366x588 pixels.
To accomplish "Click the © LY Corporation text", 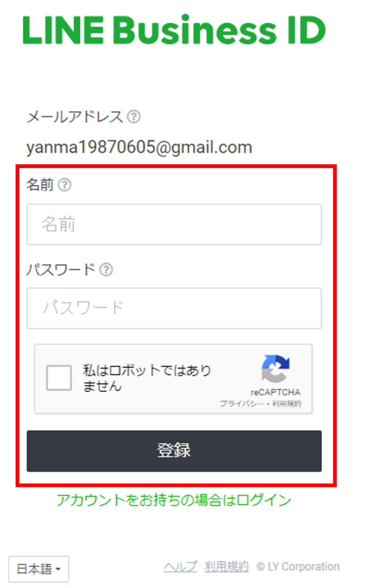I will tap(298, 567).
